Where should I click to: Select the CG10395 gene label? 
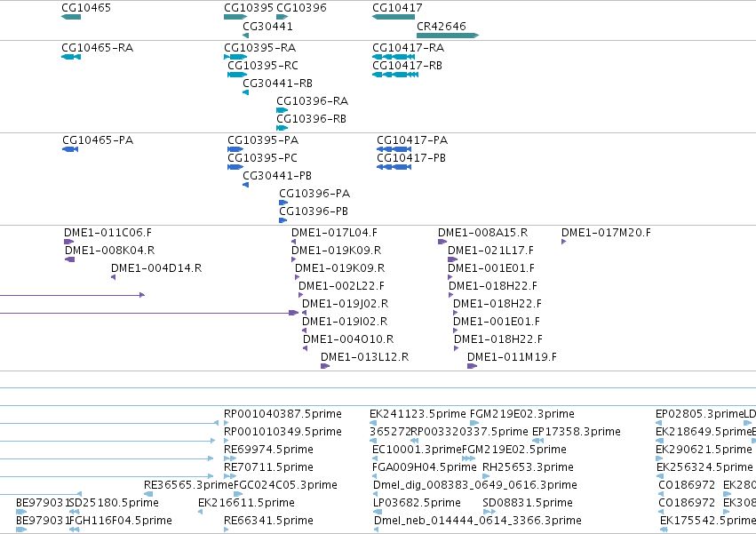coord(249,8)
